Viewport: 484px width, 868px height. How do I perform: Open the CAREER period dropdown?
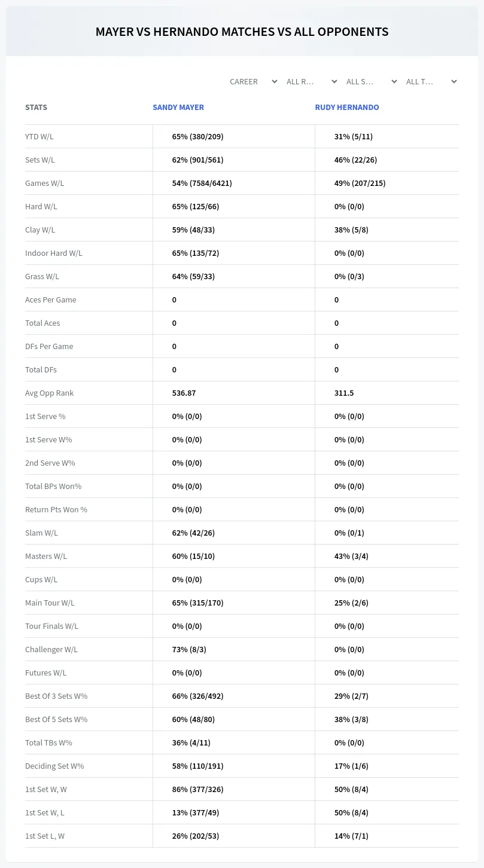[x=252, y=81]
